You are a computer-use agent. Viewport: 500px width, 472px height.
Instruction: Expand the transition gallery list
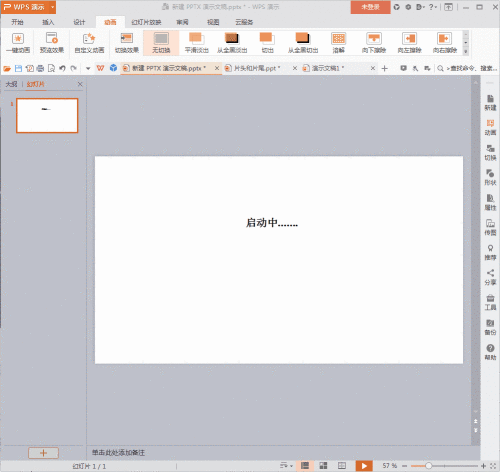(466, 52)
